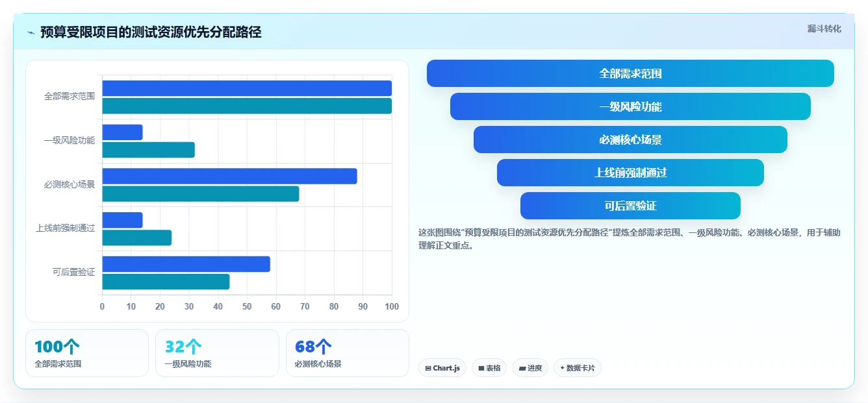
Task: Click the x-axis tick labeled 70
Action: coord(305,306)
